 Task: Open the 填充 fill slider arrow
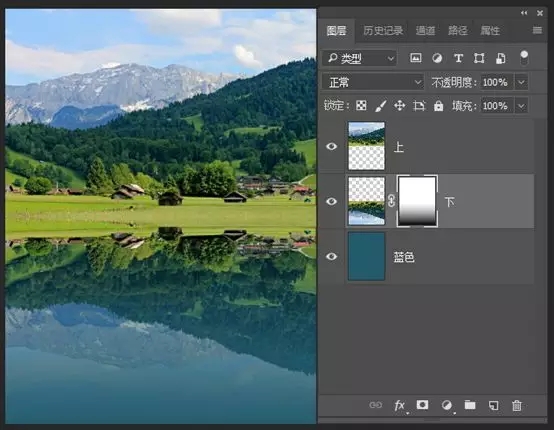pyautogui.click(x=521, y=106)
